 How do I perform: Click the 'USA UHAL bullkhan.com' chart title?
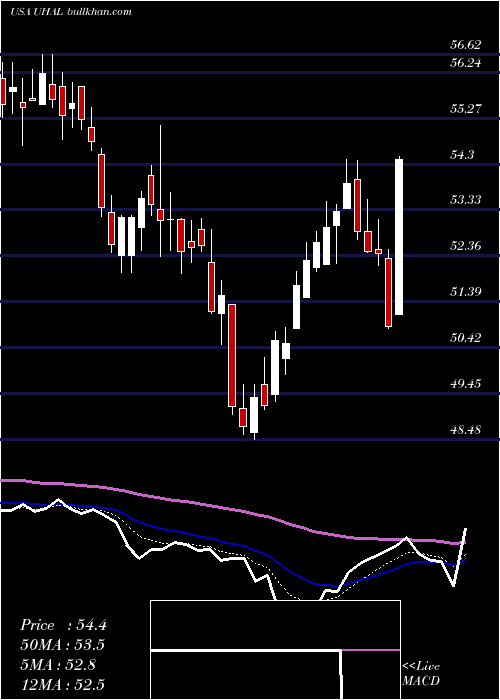click(x=71, y=12)
